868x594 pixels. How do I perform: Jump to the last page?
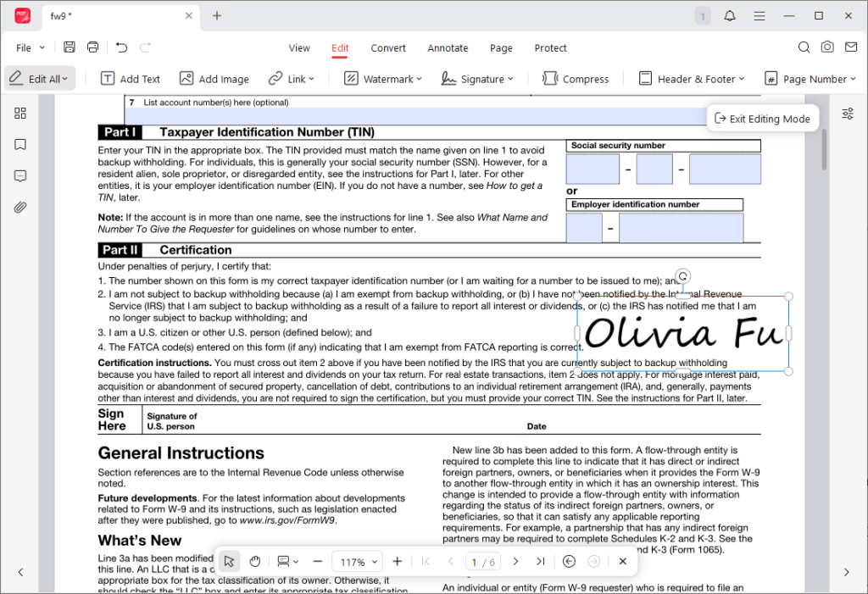point(540,561)
